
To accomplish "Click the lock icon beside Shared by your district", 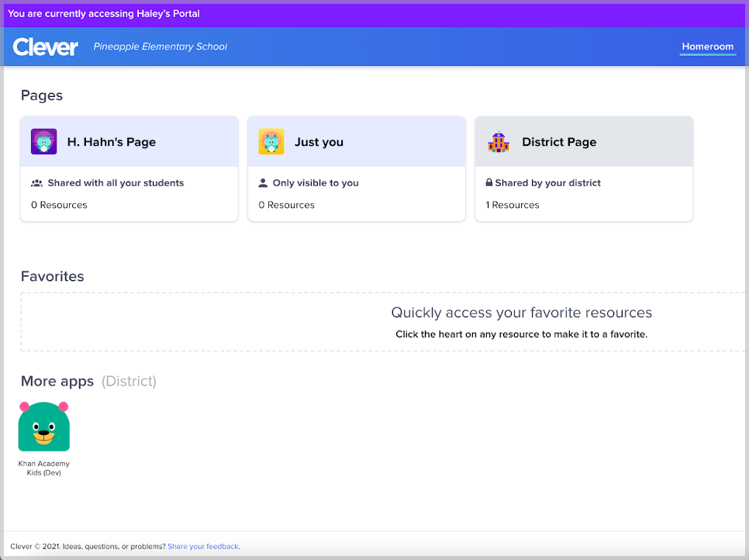I will [489, 184].
